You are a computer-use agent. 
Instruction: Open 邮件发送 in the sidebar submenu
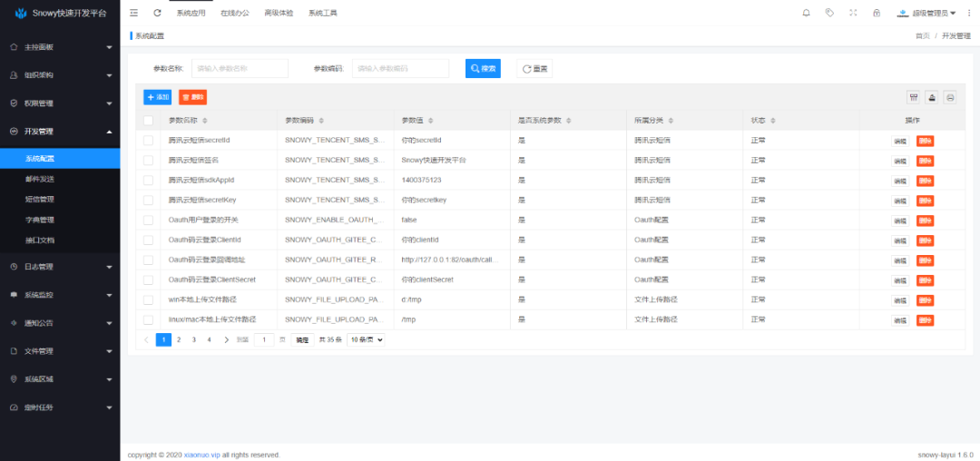[40, 179]
